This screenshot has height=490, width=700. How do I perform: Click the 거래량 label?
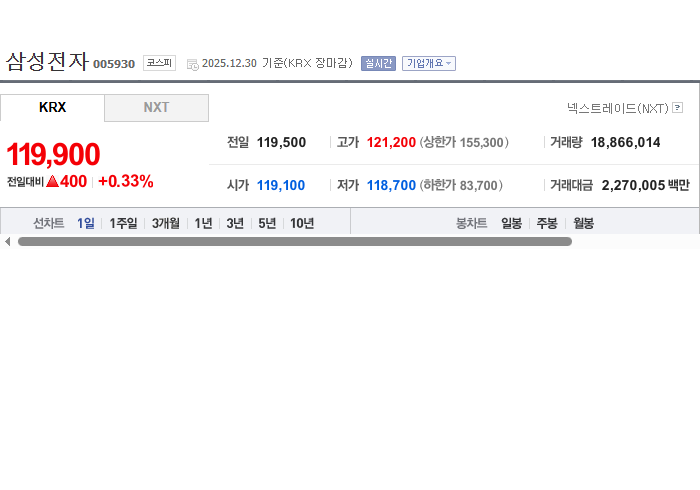pos(566,142)
